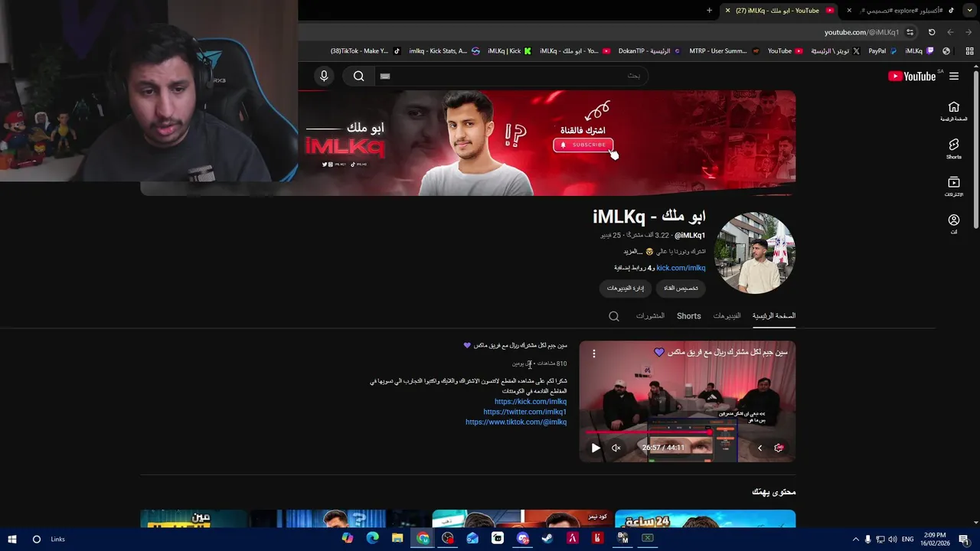Open iMLKq | Kick bookmark

click(509, 51)
